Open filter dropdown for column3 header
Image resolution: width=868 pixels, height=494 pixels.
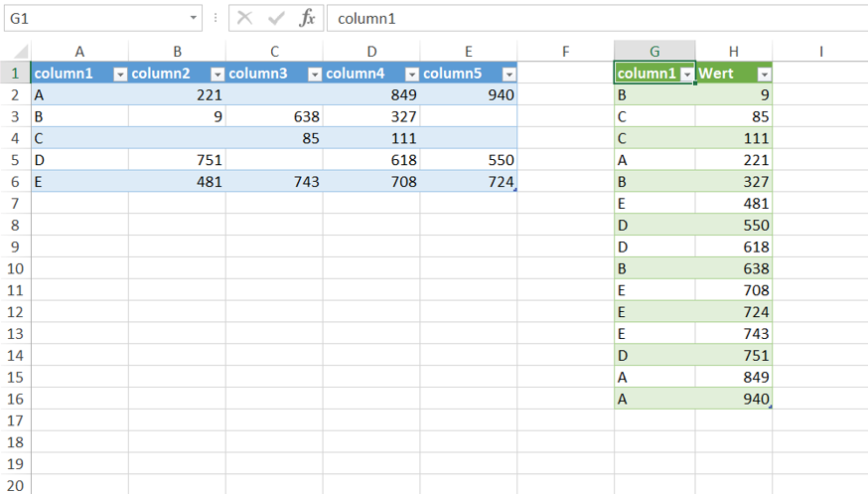point(315,74)
